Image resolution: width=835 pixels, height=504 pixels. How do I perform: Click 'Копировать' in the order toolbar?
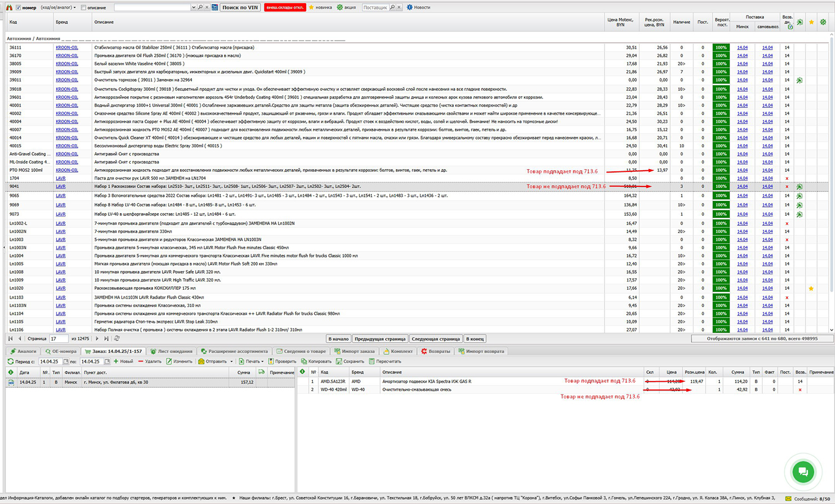316,362
